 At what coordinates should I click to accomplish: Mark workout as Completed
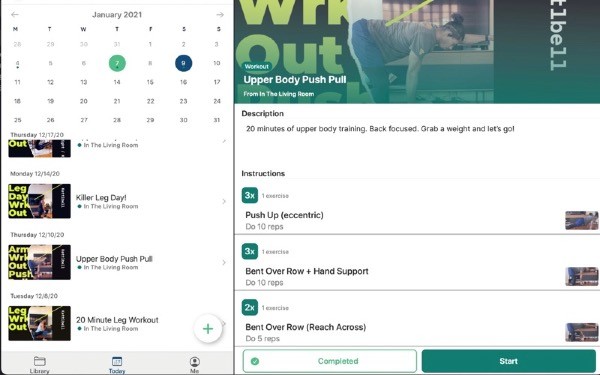(x=329, y=361)
